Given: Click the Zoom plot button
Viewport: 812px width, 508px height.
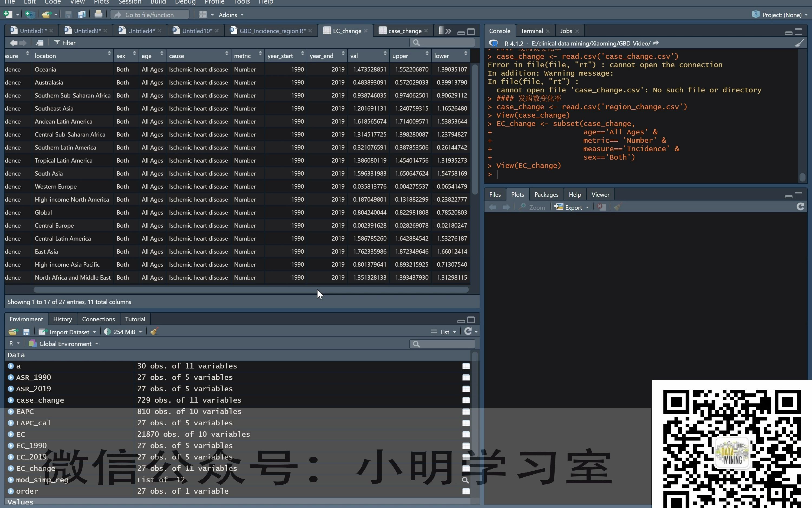Looking at the screenshot, I should (x=532, y=207).
